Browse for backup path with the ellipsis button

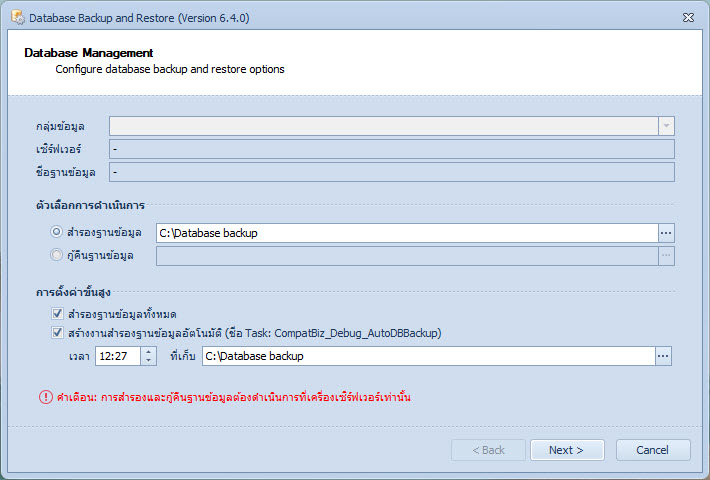coord(666,233)
